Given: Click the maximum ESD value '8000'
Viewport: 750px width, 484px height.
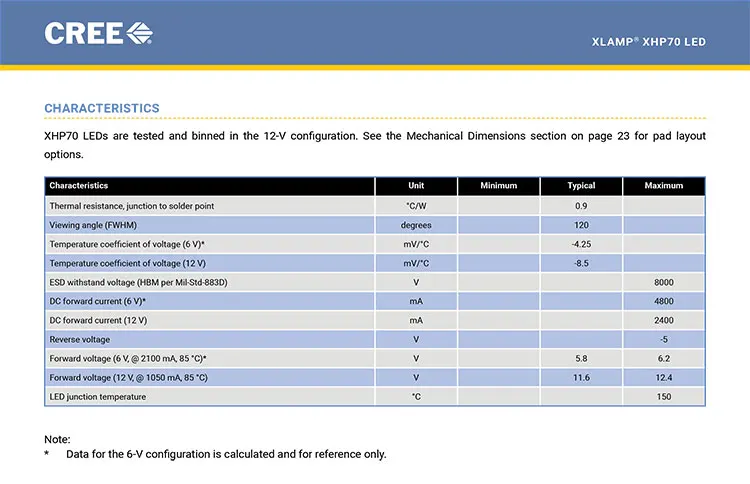Looking at the screenshot, I should coord(664,283).
